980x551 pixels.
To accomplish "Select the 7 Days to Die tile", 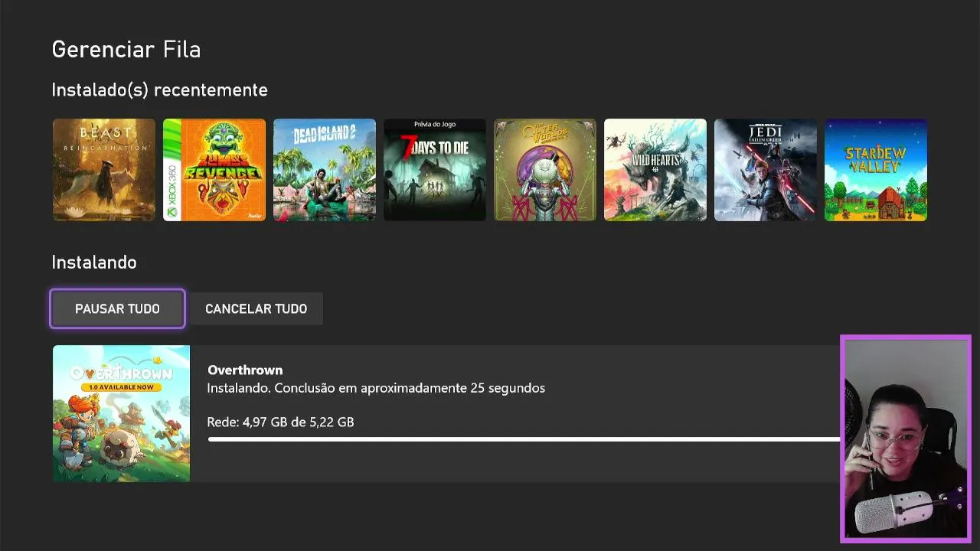I will (x=435, y=170).
